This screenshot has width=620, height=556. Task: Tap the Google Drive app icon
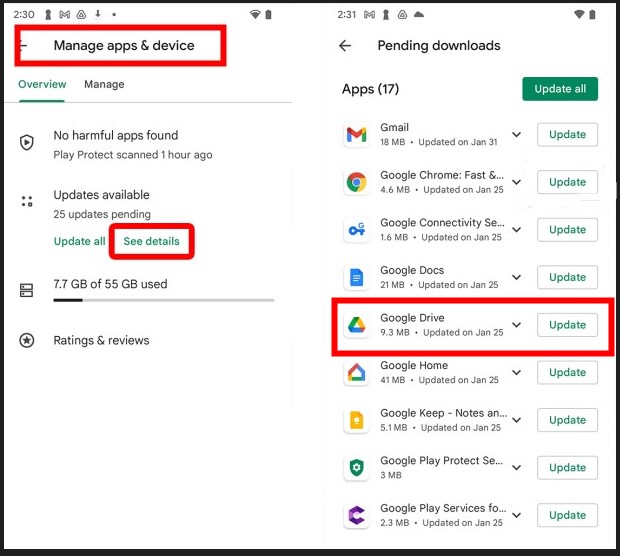(356, 325)
